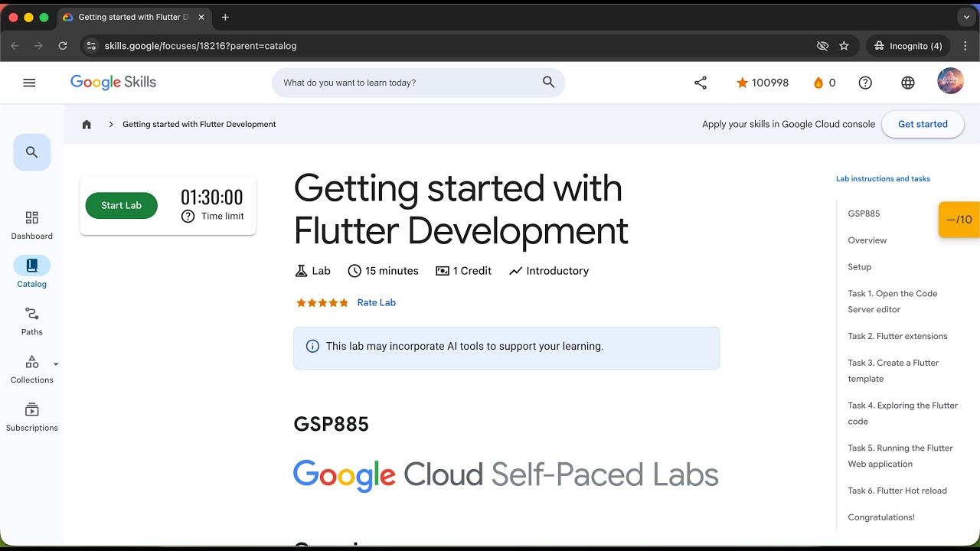The image size is (980, 551).
Task: Click the info icon in AI tools notice
Action: click(312, 346)
